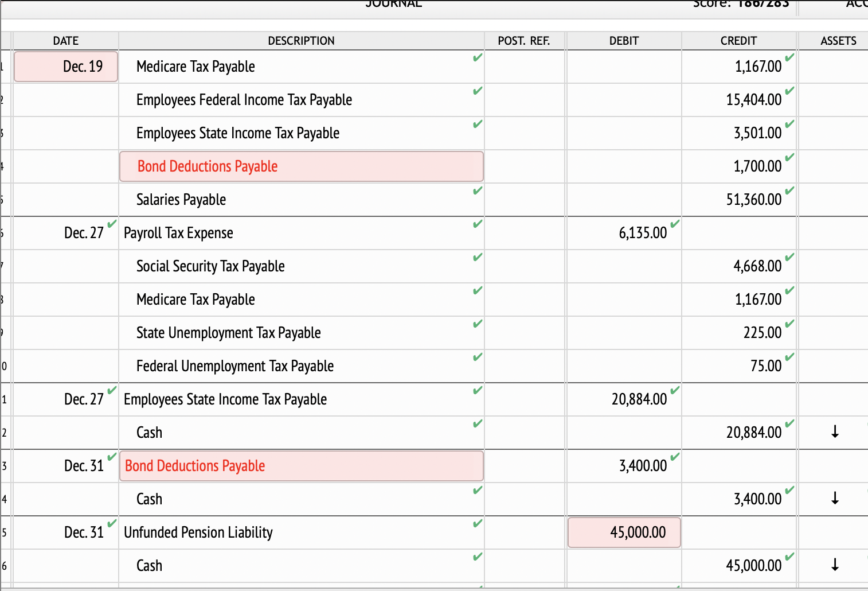Viewport: 868px width, 591px height.
Task: Click the checkmark above the Dec. 31 date
Action: point(113,457)
